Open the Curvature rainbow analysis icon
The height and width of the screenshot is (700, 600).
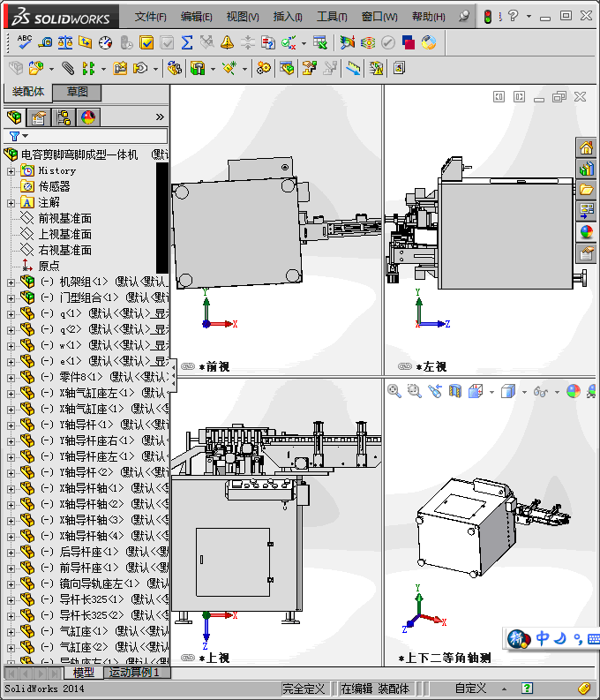pyautogui.click(x=368, y=42)
